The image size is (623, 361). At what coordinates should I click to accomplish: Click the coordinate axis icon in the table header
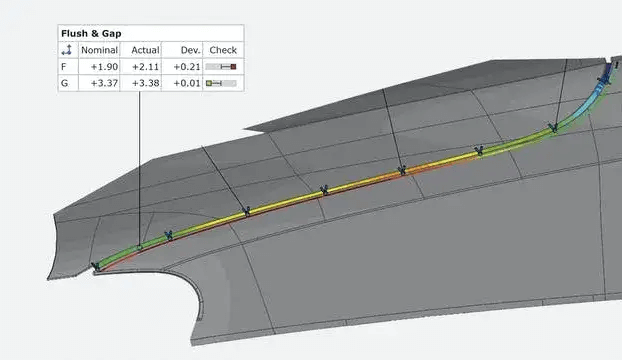coord(67,50)
